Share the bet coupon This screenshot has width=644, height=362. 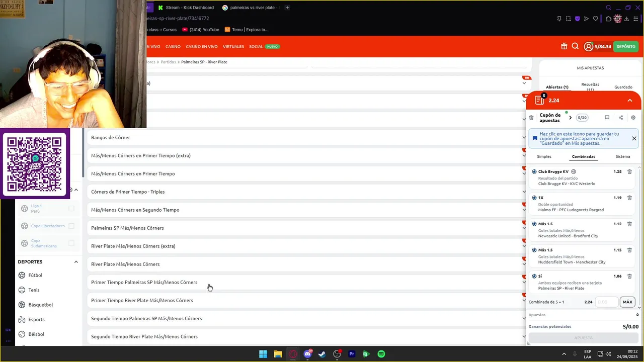pos(620,118)
